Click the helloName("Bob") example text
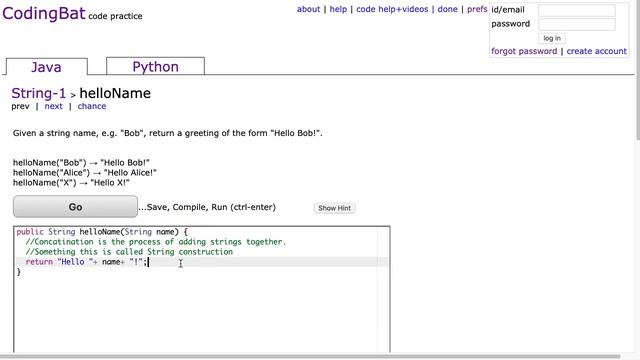The image size is (640, 360). click(x=81, y=162)
